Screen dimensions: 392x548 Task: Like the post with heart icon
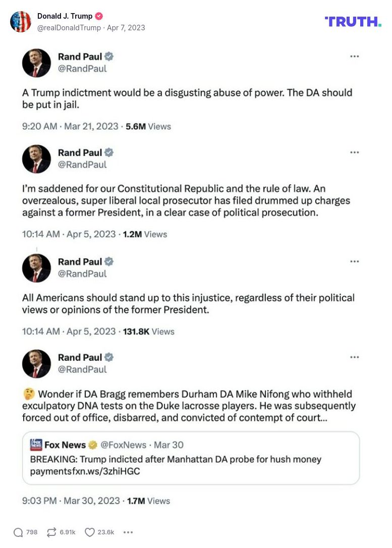[90, 532]
